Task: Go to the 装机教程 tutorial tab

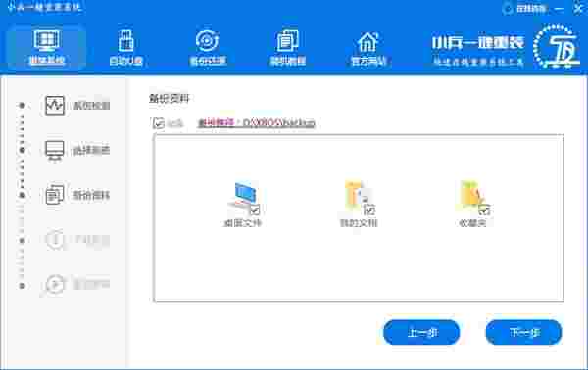Action: [x=287, y=48]
